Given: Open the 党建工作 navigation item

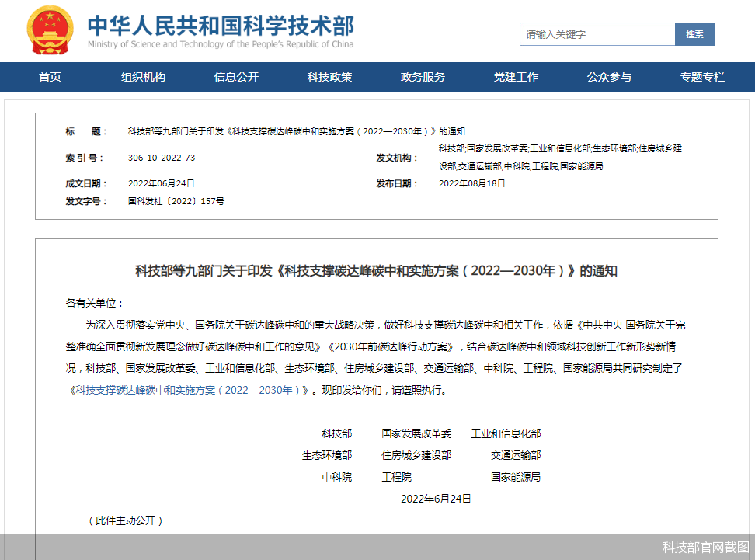Looking at the screenshot, I should pyautogui.click(x=516, y=77).
